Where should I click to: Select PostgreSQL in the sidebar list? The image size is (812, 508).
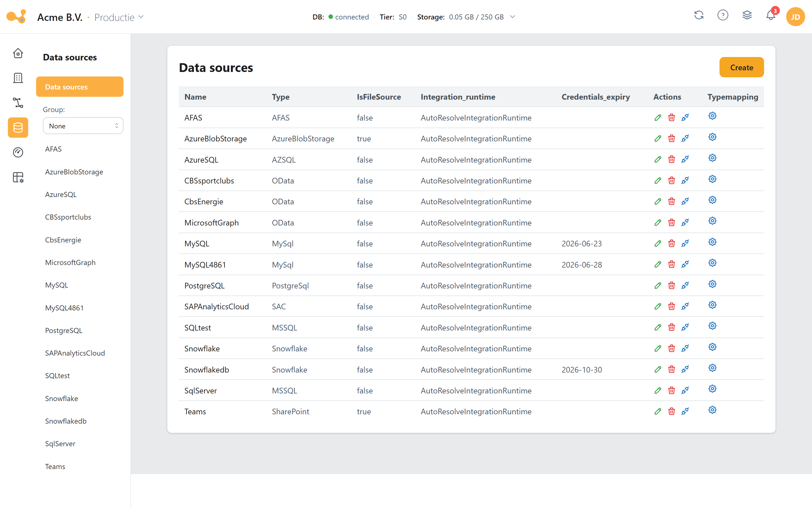64,330
